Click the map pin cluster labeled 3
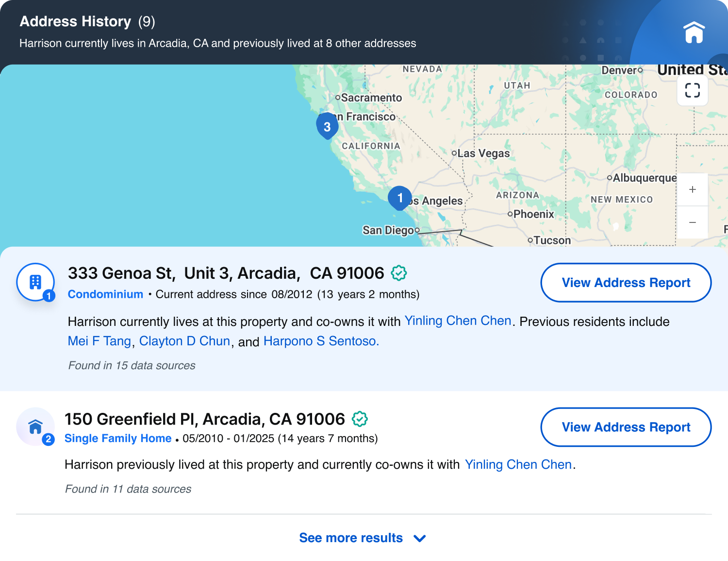The width and height of the screenshot is (728, 561). (327, 126)
